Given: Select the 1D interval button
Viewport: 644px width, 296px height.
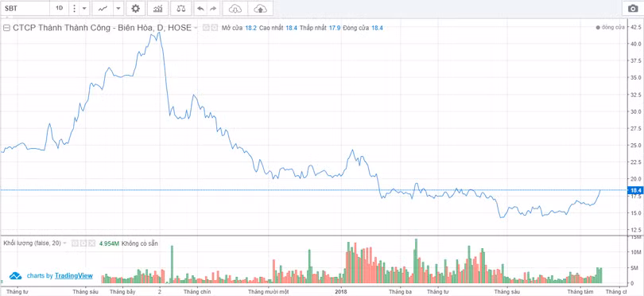Looking at the screenshot, I should pos(59,8).
